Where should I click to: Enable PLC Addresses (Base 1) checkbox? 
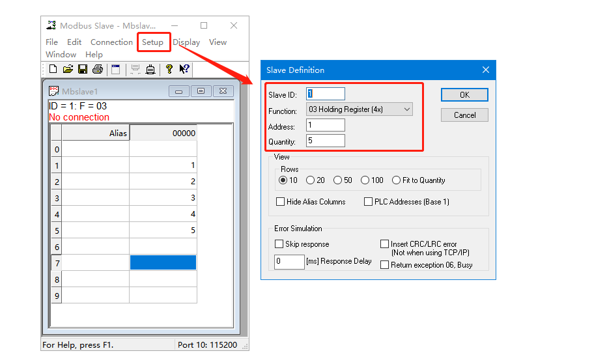(x=368, y=202)
